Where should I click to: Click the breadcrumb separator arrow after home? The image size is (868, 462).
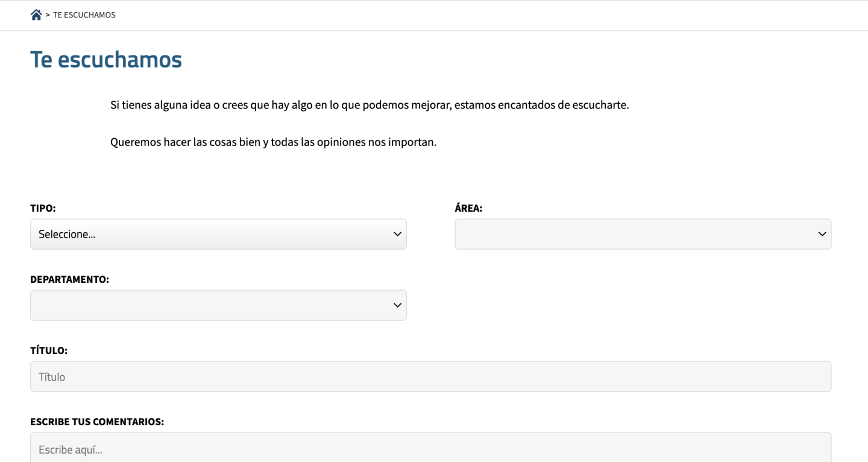[48, 15]
